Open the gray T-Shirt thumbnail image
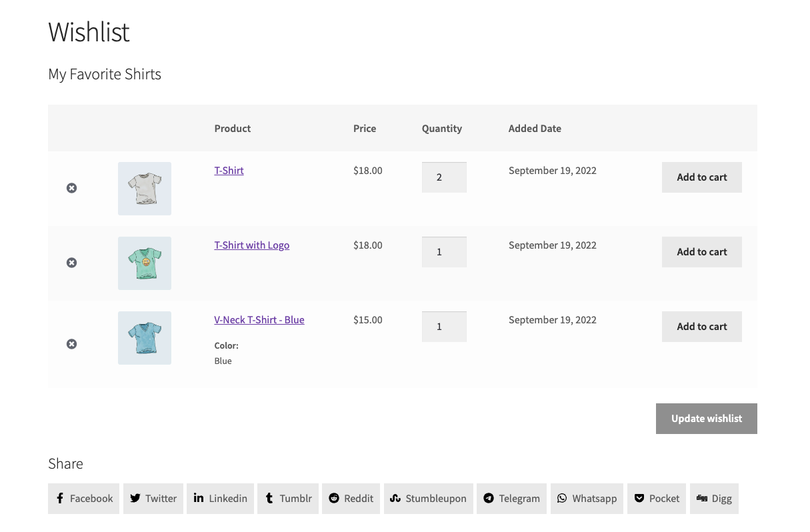This screenshot has width=810, height=532. click(145, 189)
